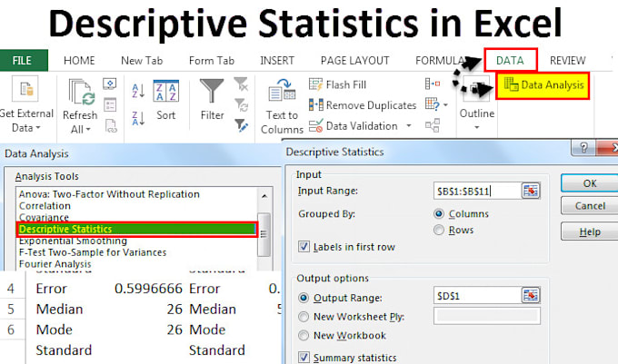Switch to PAGE LAYOUT tab
This screenshot has height=364, width=618.
[x=354, y=61]
